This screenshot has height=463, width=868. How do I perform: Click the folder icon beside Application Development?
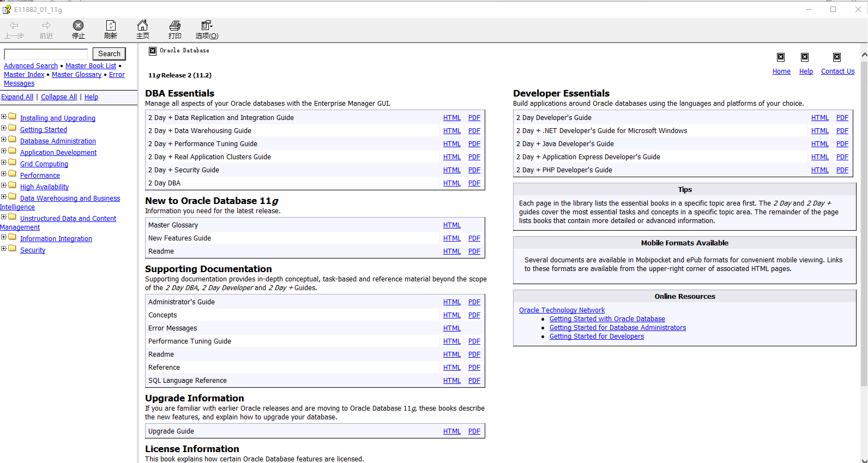click(x=12, y=151)
